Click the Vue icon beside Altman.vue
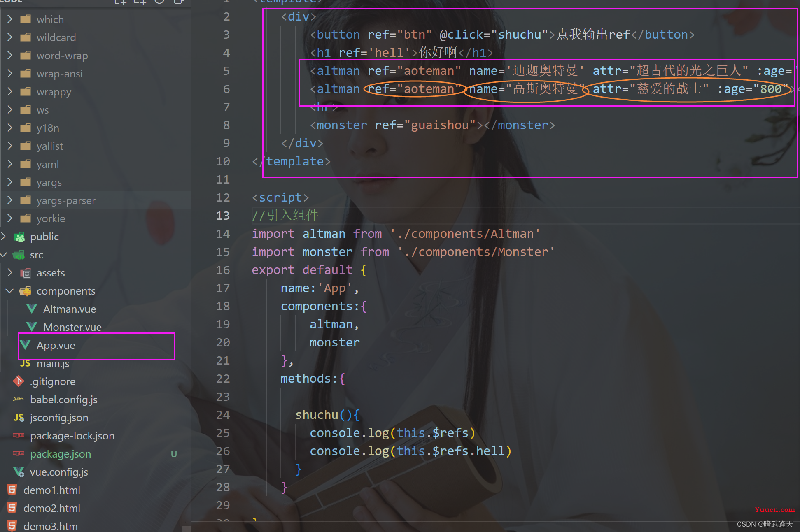Viewport: 800px width, 532px height. click(32, 309)
